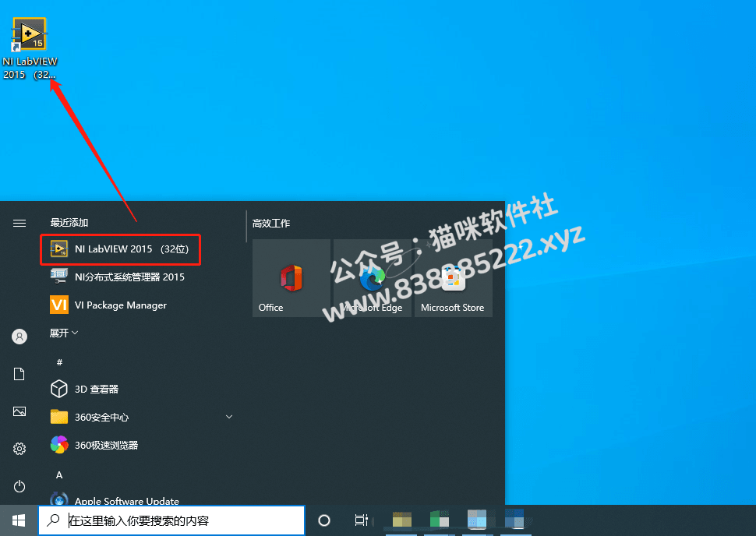Screen dimensions: 756x536
Task: Click the 高效工作 tile group header
Action: click(271, 223)
